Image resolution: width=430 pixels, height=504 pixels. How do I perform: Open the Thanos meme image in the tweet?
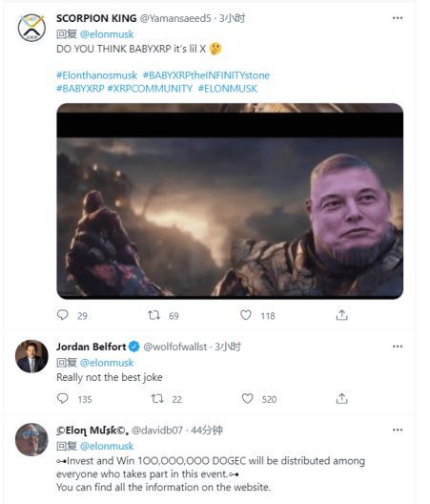[230, 200]
